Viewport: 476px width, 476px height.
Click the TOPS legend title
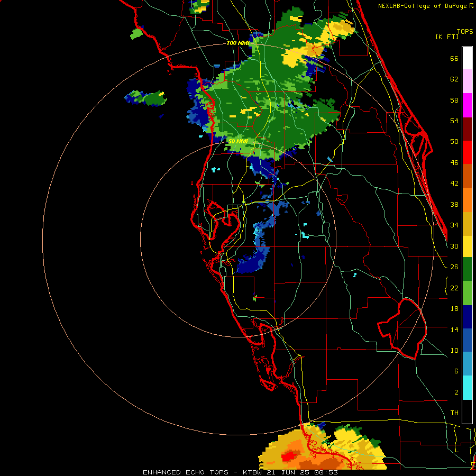pos(465,32)
